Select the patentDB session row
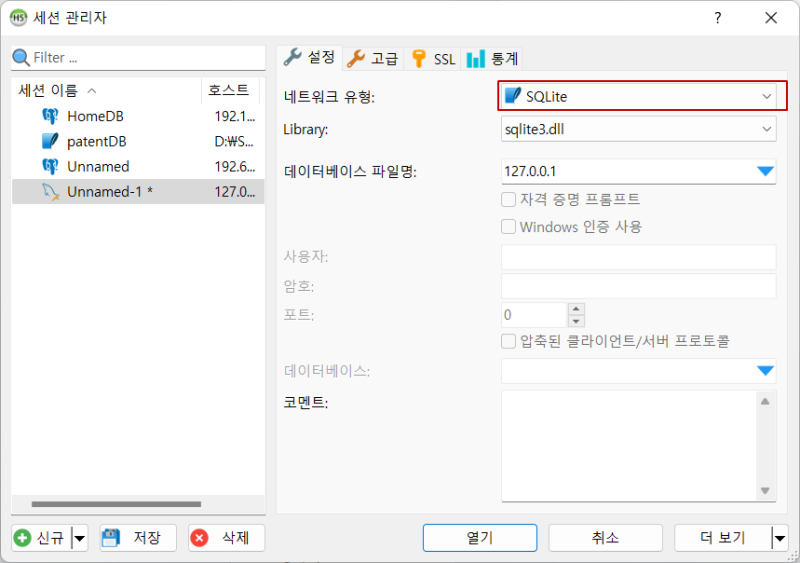 pyautogui.click(x=138, y=141)
